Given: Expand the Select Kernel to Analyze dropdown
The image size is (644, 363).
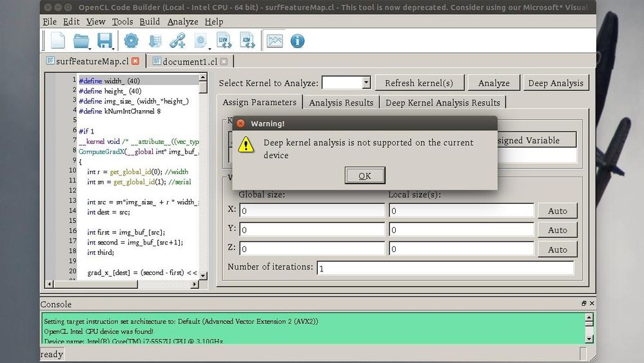Looking at the screenshot, I should 366,83.
